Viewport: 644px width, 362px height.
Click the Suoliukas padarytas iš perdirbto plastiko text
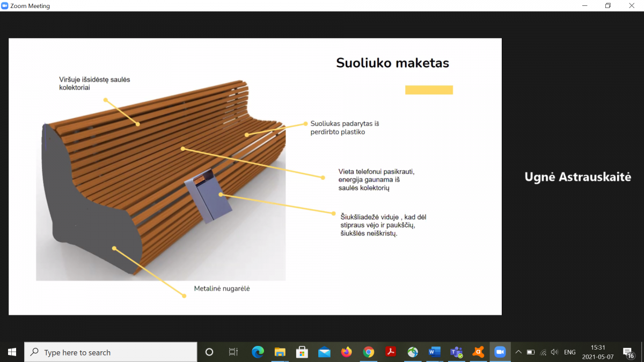(345, 128)
